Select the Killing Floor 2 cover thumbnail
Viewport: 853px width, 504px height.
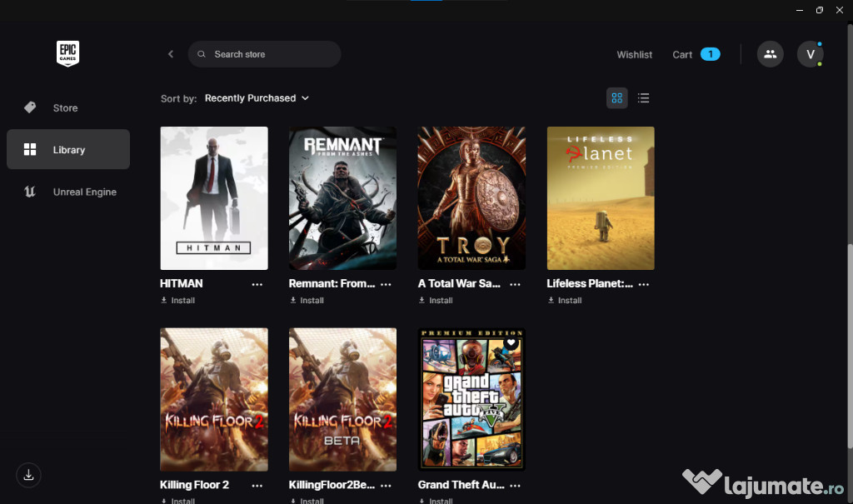point(214,400)
